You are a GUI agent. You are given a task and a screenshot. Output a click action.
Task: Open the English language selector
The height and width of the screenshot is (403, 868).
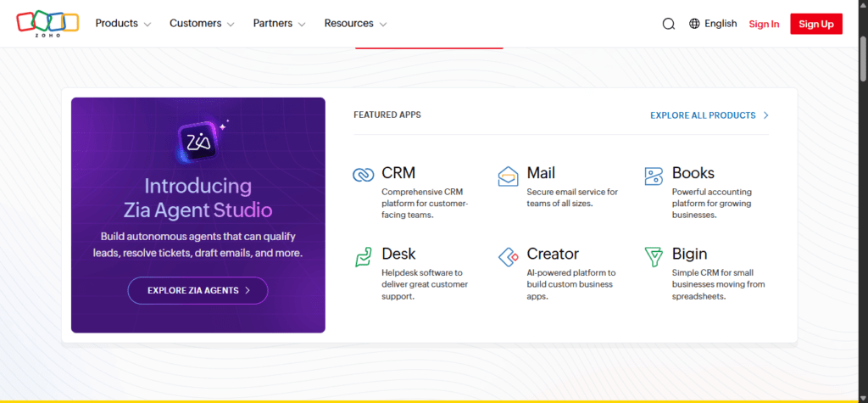(713, 23)
